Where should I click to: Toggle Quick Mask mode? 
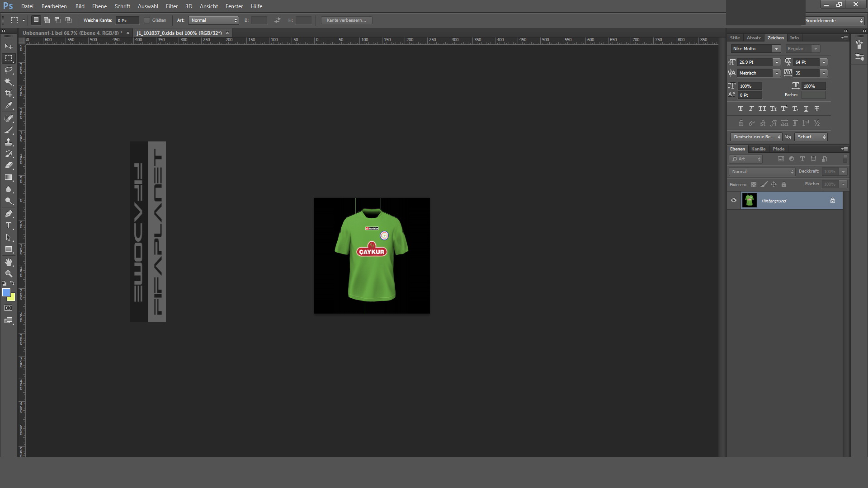tap(9, 308)
